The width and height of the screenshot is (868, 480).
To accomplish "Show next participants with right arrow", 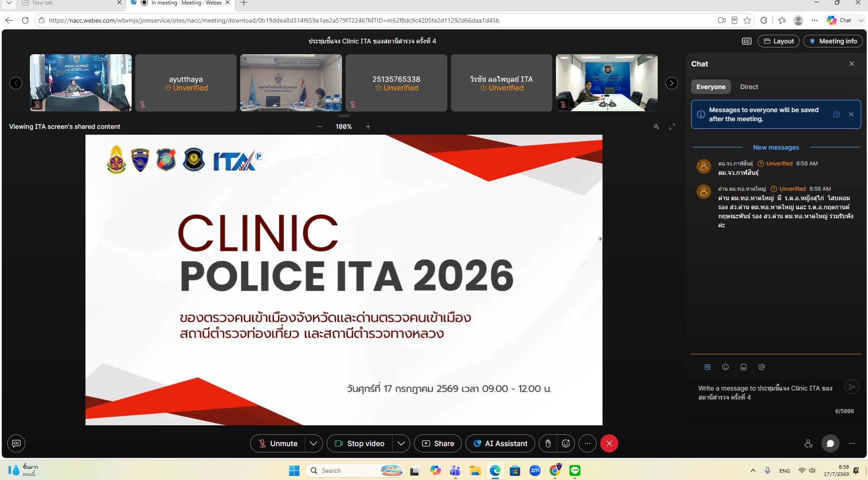I will tap(672, 83).
